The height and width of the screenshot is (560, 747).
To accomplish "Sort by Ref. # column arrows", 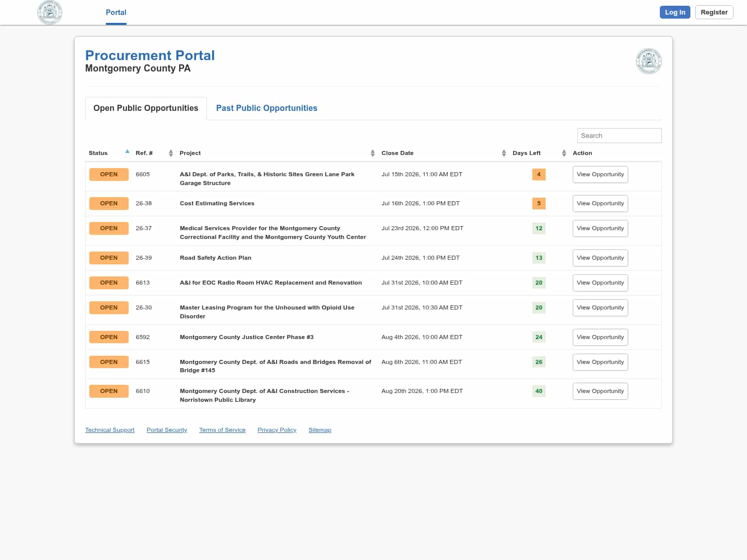I will coord(171,153).
